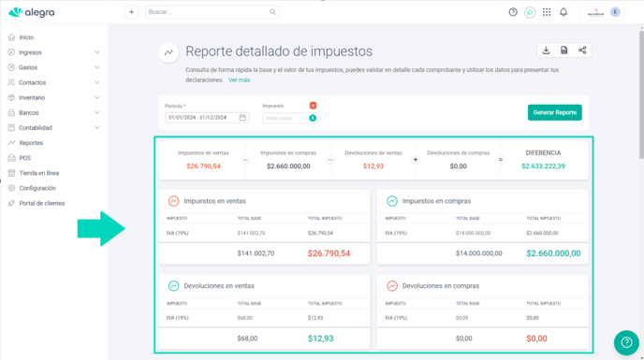Click the Generar Reporte button
Image resolution: width=644 pixels, height=360 pixels.
pyautogui.click(x=554, y=112)
